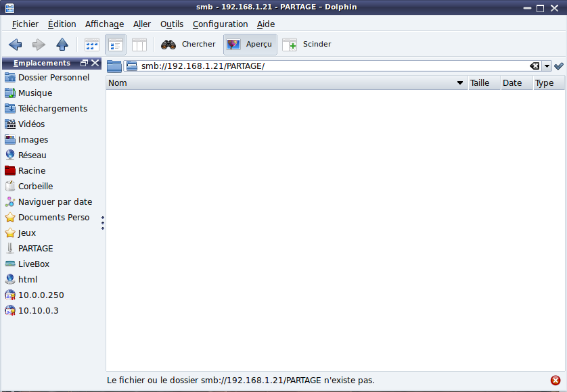Open the Chercher search tool

tap(188, 45)
